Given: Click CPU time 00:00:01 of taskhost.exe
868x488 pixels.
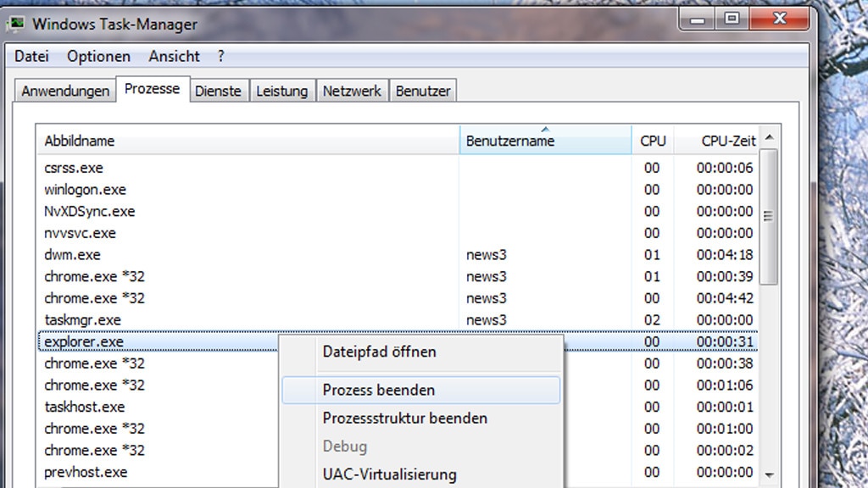Looking at the screenshot, I should click(x=725, y=408).
